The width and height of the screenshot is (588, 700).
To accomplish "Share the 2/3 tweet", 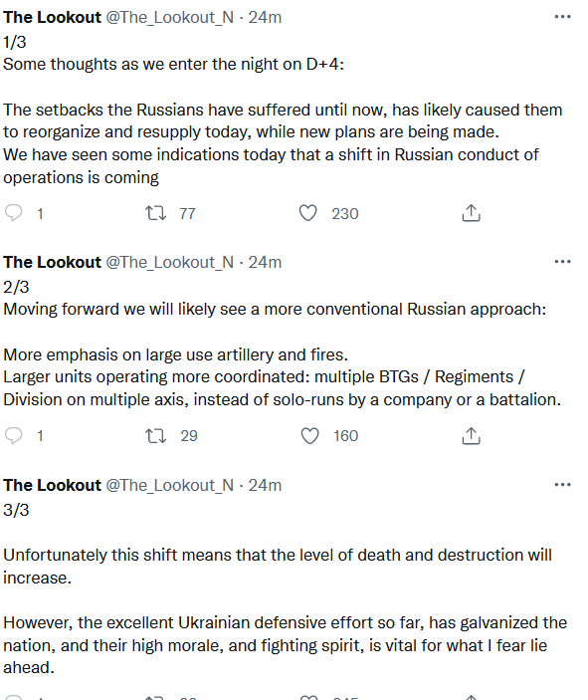I will [472, 435].
